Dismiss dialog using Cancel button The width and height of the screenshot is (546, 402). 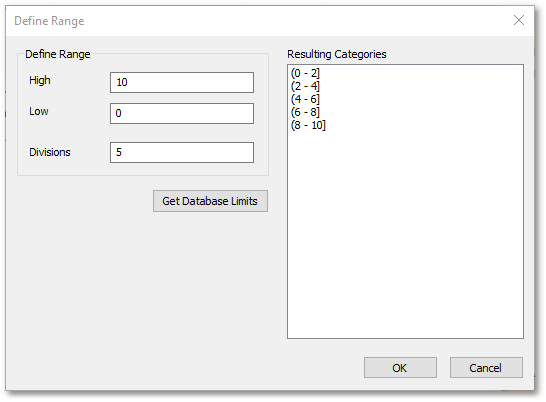[486, 368]
